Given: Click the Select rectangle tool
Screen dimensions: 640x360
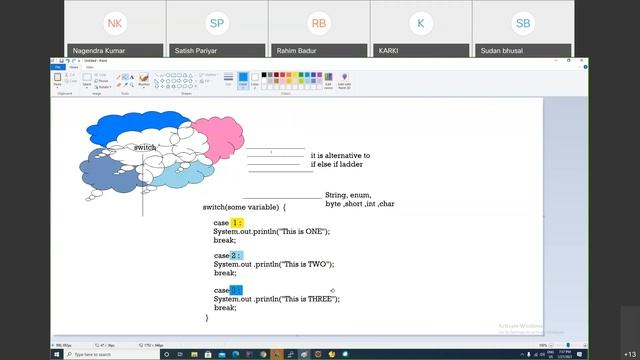Looking at the screenshot, I should click(87, 77).
